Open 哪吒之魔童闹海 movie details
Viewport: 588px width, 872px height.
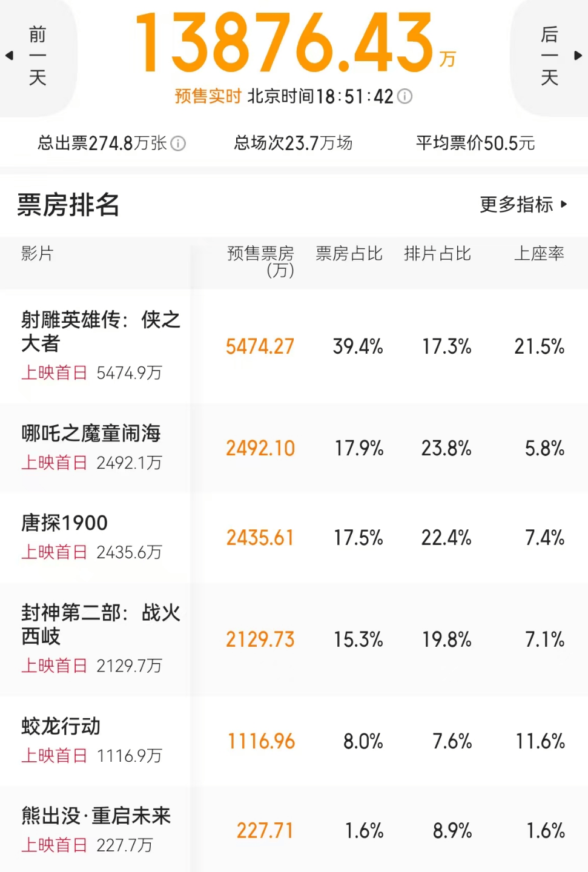91,434
